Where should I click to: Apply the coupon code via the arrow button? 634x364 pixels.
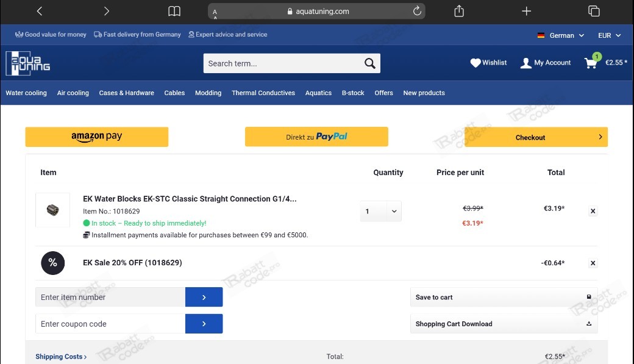(204, 324)
